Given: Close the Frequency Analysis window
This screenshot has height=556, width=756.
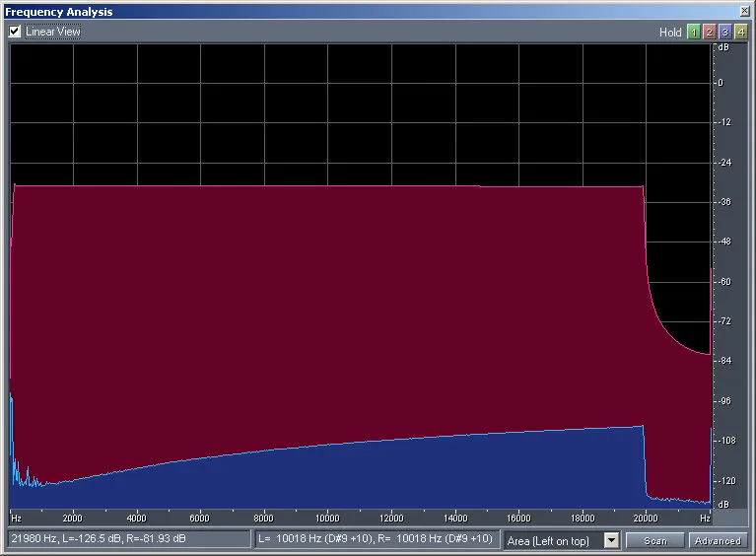Looking at the screenshot, I should pyautogui.click(x=744, y=11).
